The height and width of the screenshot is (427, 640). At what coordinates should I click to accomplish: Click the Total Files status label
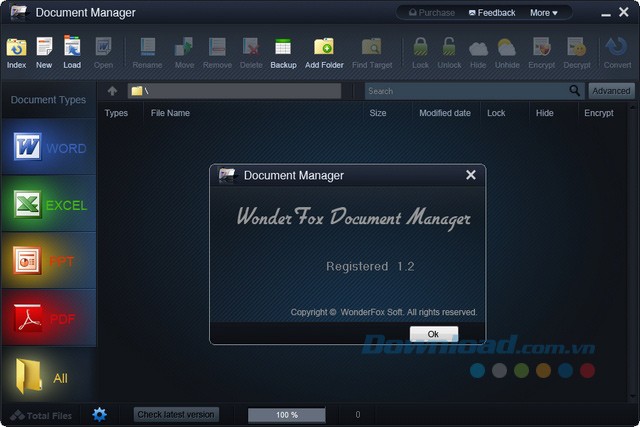(x=41, y=416)
